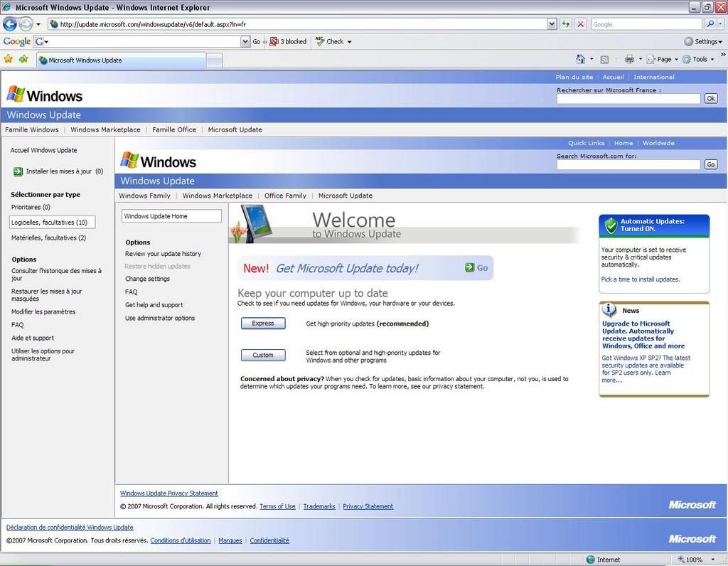This screenshot has width=728, height=566.
Task: Click the Add to Favorites icon
Action: click(23, 59)
